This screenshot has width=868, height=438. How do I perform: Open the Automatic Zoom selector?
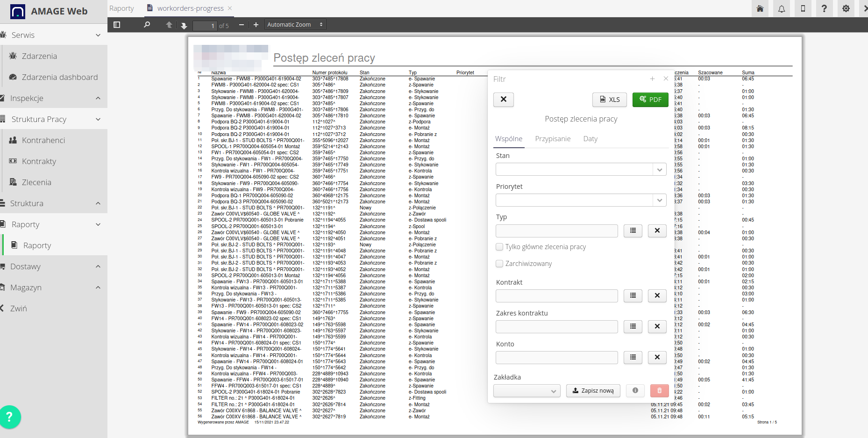tap(295, 25)
